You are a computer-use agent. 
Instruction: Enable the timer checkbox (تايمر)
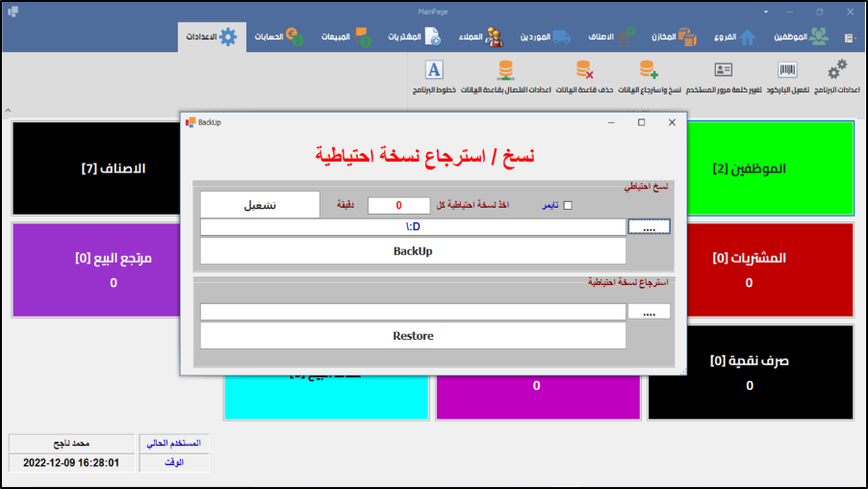point(567,205)
